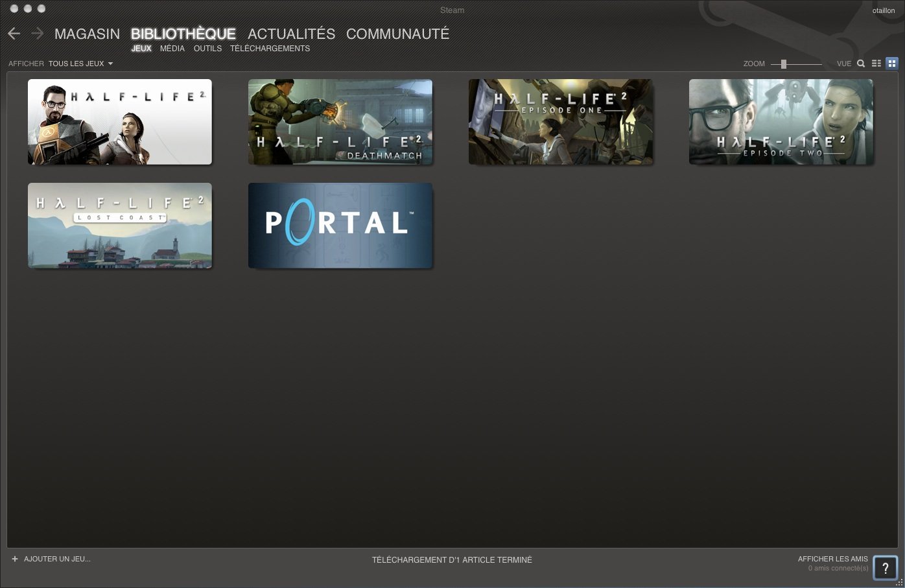Select the Half-Life 2 game tile
The height and width of the screenshot is (588, 905).
[120, 122]
